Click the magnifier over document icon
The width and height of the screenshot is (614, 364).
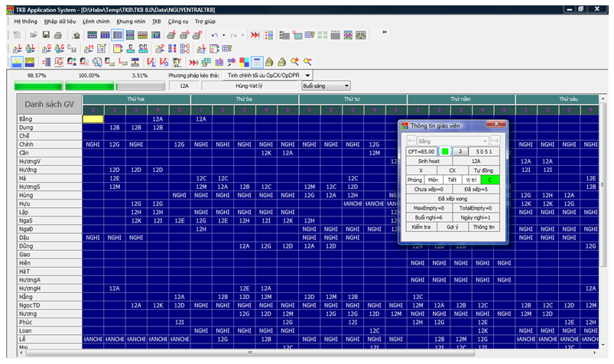(x=96, y=62)
